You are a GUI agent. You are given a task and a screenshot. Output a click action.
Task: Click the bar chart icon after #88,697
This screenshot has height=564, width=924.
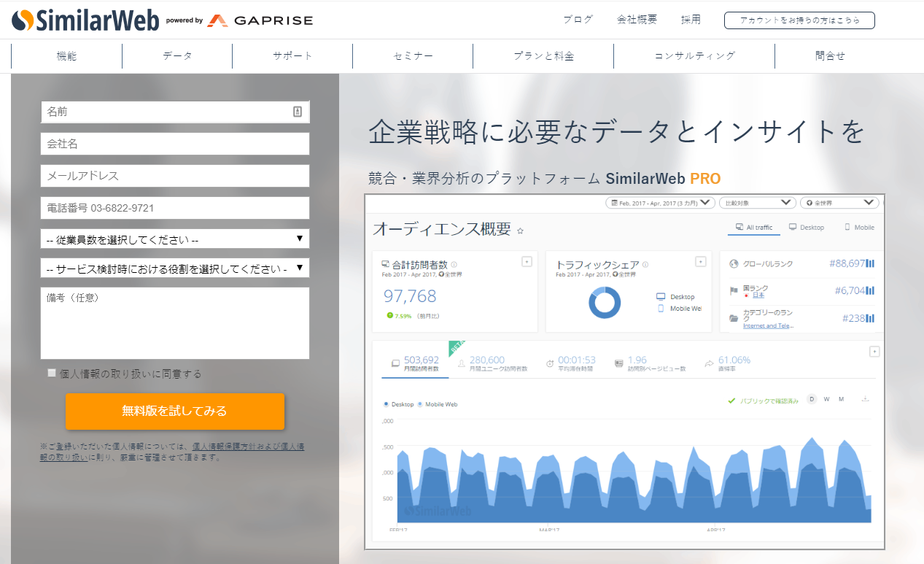point(871,263)
